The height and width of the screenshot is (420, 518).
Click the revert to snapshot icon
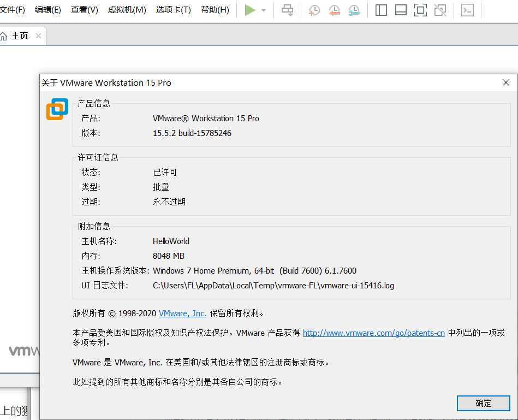click(334, 10)
